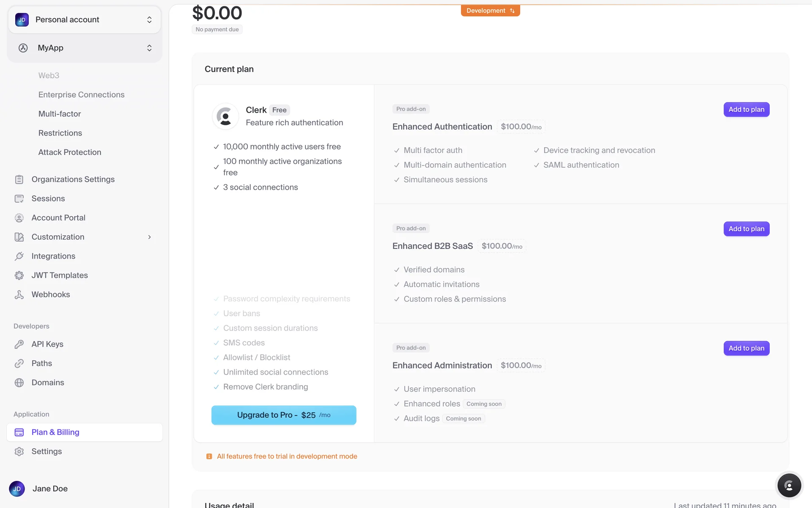The height and width of the screenshot is (508, 812).
Task: Open the Clerk floating help widget
Action: coord(789,485)
